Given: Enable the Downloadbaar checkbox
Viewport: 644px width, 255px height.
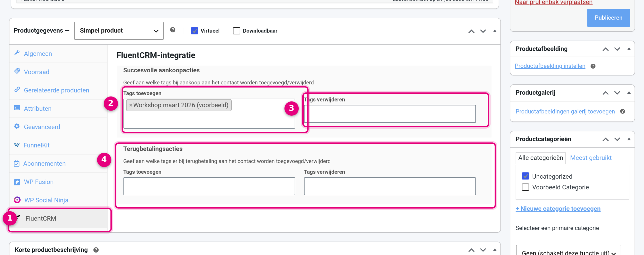Looking at the screenshot, I should click(236, 31).
